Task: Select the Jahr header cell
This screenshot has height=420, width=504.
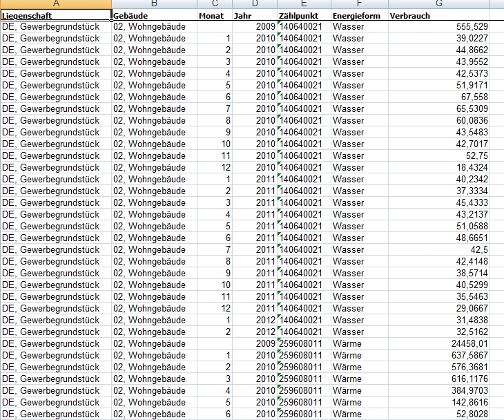Action: point(255,15)
